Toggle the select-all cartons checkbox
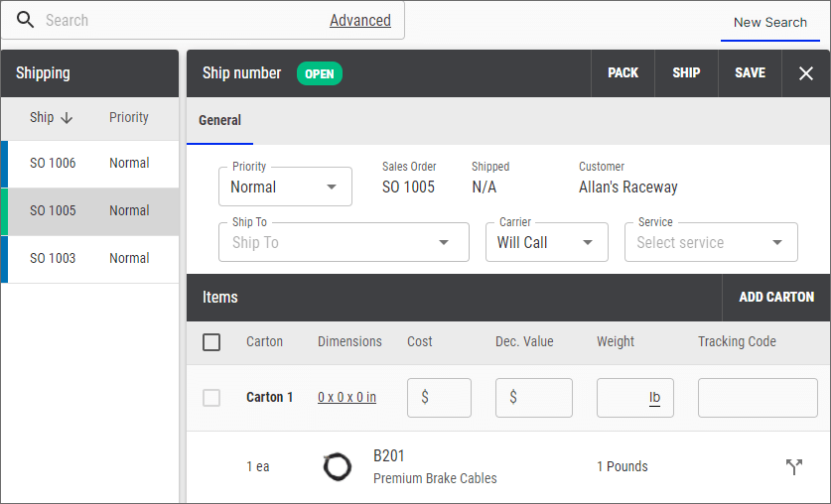 click(211, 342)
